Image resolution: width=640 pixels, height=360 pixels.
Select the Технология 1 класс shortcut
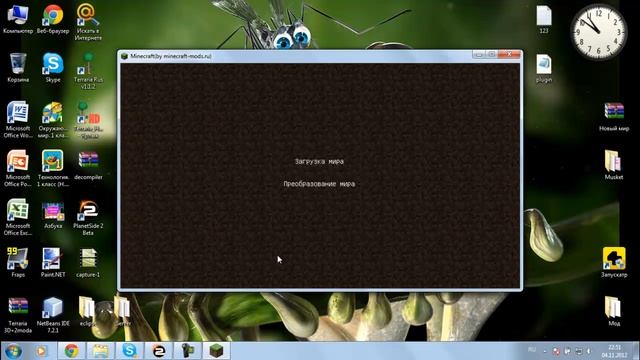53,168
